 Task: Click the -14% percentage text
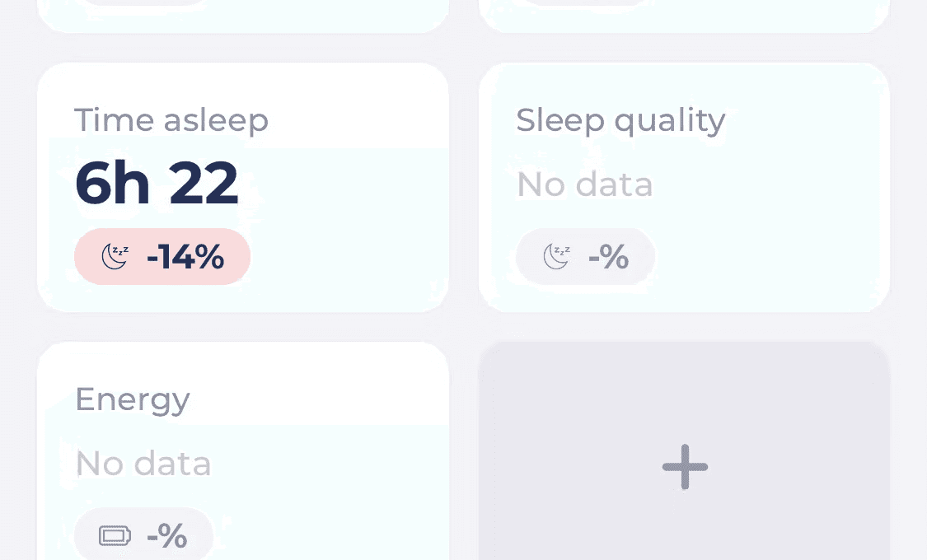[185, 257]
